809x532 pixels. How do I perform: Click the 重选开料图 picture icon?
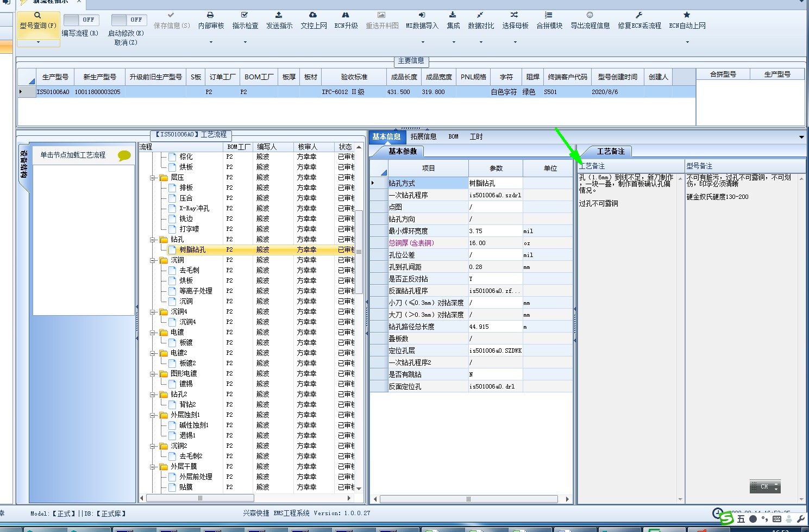(381, 15)
